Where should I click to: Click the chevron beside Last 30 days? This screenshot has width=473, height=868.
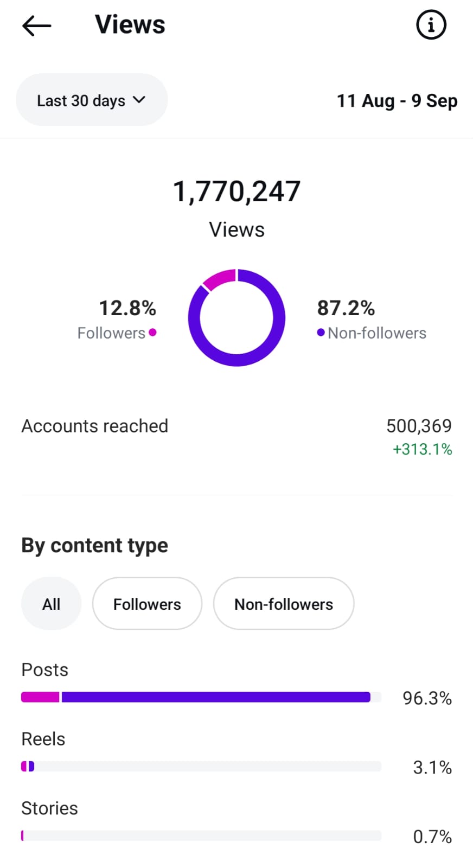tap(139, 100)
